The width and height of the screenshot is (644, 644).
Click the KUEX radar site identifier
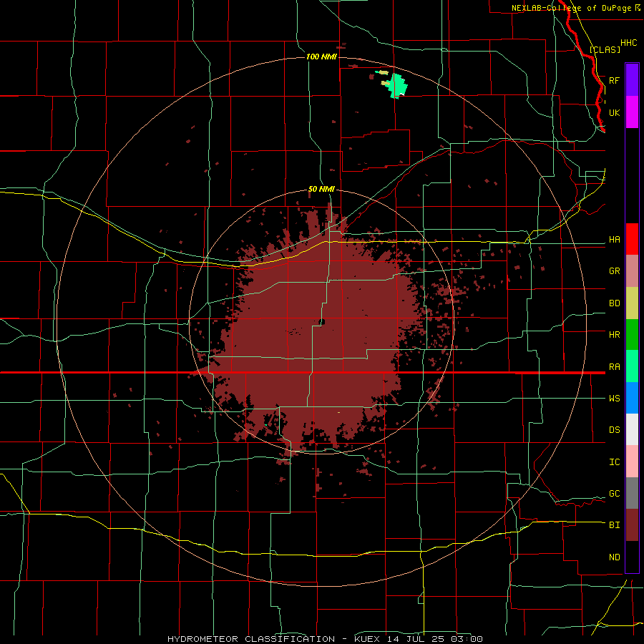pos(369,639)
